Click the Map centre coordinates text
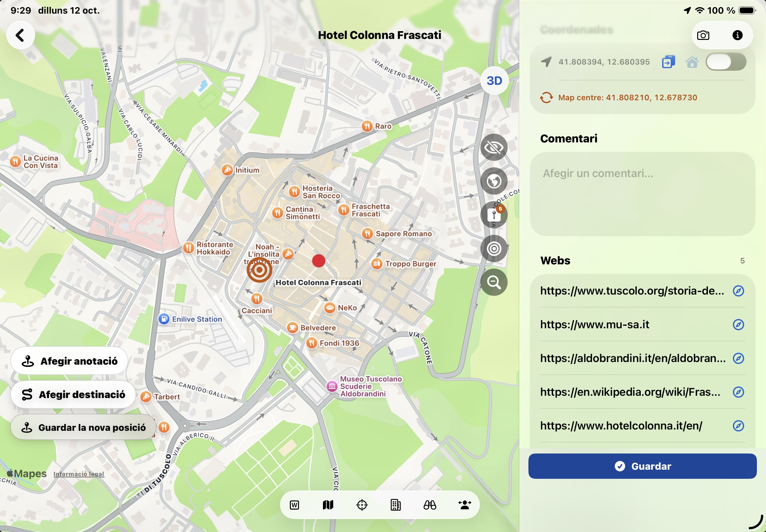This screenshot has width=766, height=532. [628, 98]
